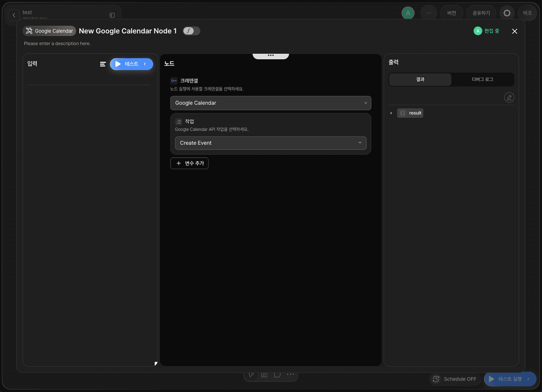
Task: Toggle the function switch beside the node title
Action: (191, 31)
